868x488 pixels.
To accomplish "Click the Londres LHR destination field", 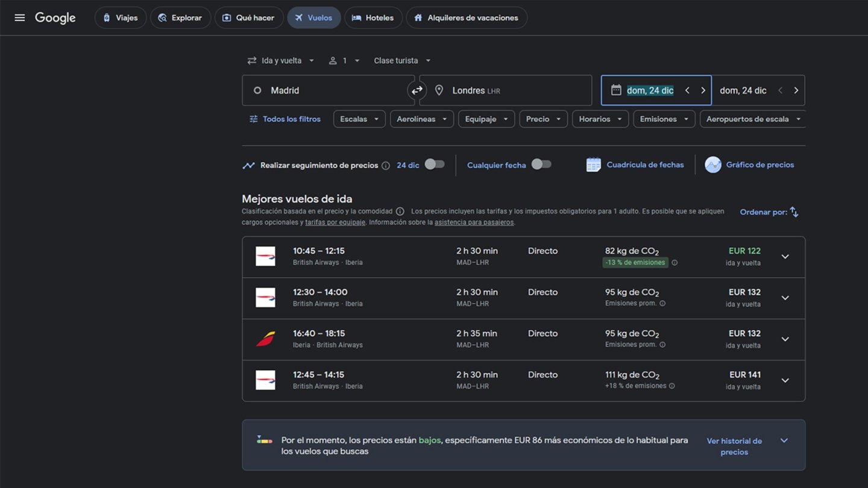I will pyautogui.click(x=506, y=90).
